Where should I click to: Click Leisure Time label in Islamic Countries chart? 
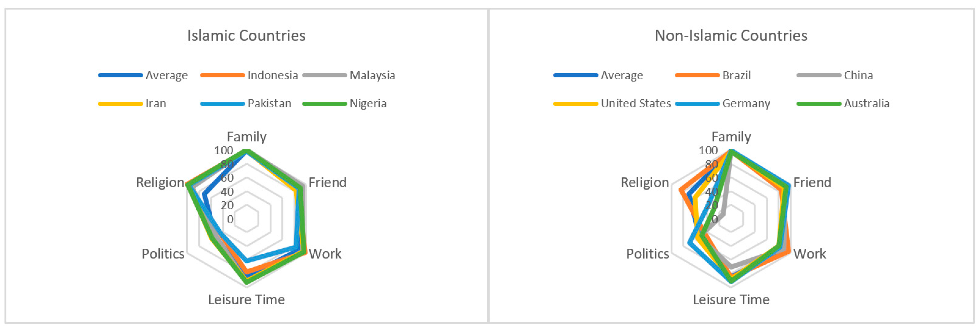point(246,300)
